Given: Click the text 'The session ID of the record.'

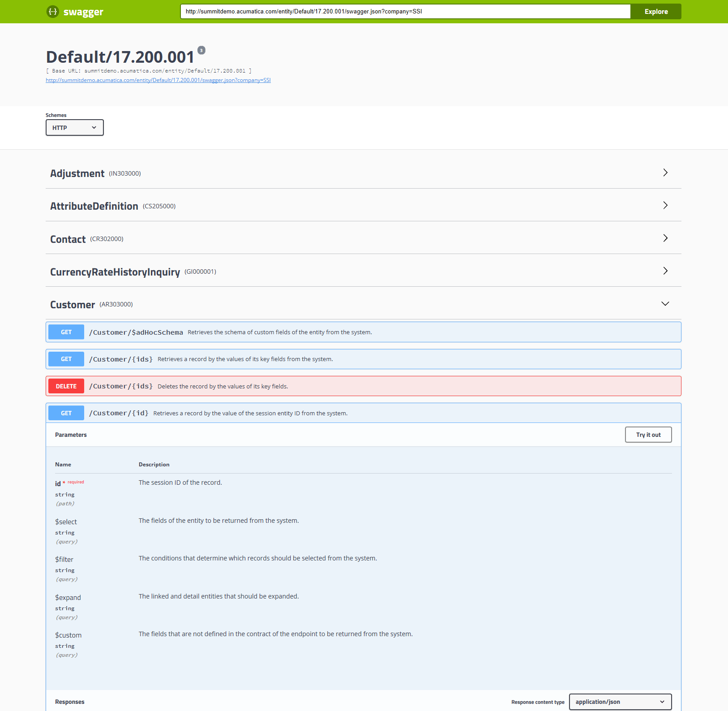Looking at the screenshot, I should (180, 483).
